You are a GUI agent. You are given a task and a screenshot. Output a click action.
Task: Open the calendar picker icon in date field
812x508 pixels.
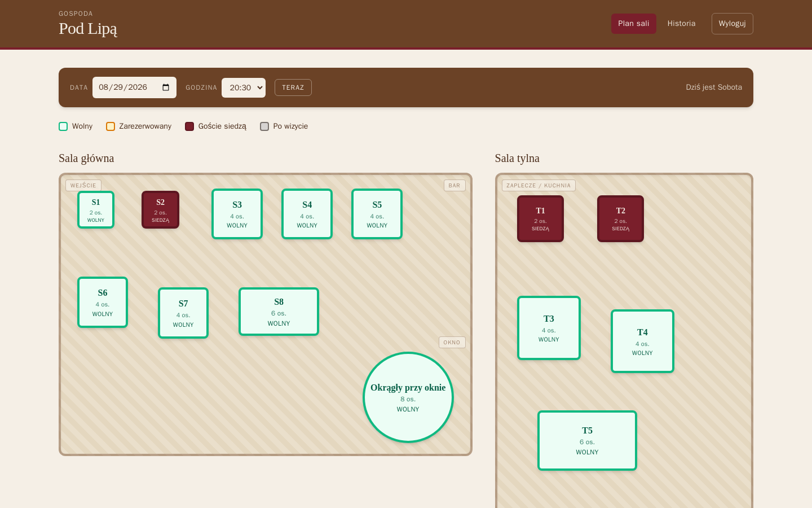point(166,87)
